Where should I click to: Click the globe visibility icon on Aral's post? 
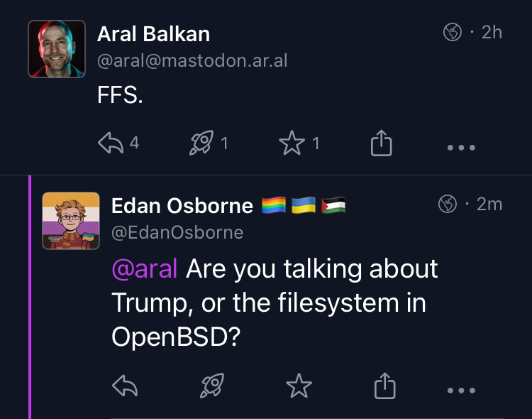(x=453, y=32)
